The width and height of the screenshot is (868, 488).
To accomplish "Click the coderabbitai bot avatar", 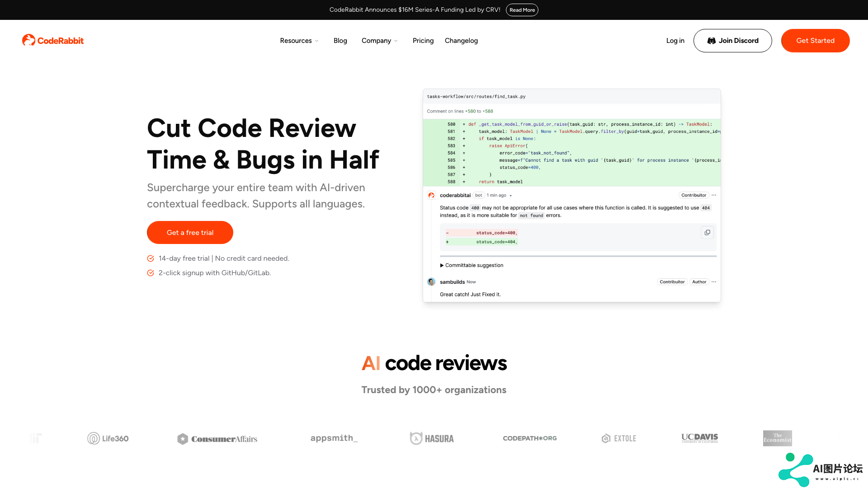I will pos(431,195).
